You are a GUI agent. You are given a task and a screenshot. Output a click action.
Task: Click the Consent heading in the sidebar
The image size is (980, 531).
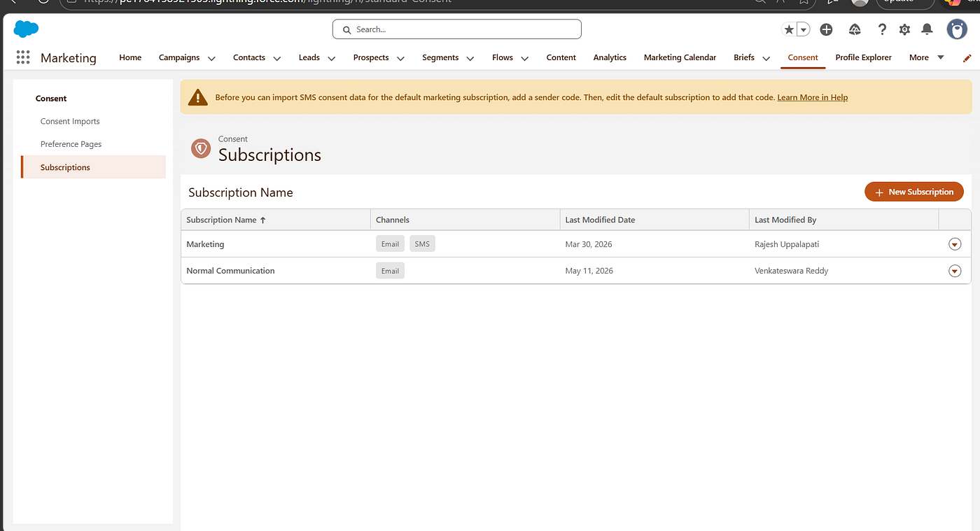click(51, 99)
